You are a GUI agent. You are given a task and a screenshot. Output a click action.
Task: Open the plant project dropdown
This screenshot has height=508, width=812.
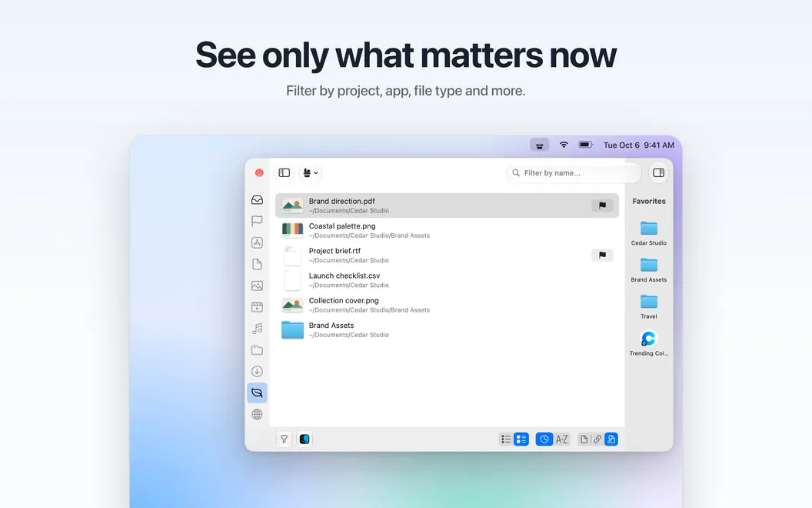[x=310, y=172]
